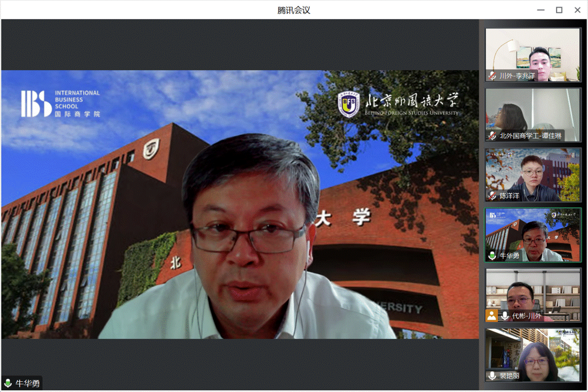The image size is (588, 392).
Task: Close the Tencent Meeting window
Action: point(577,10)
